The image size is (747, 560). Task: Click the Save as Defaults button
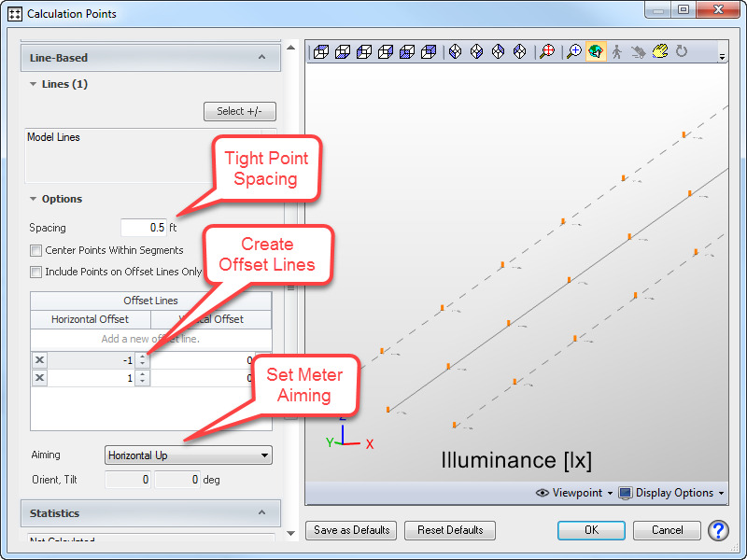[x=351, y=530]
